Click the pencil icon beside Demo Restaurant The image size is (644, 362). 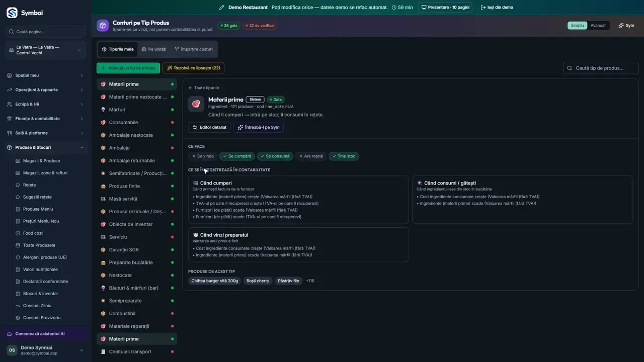point(222,8)
